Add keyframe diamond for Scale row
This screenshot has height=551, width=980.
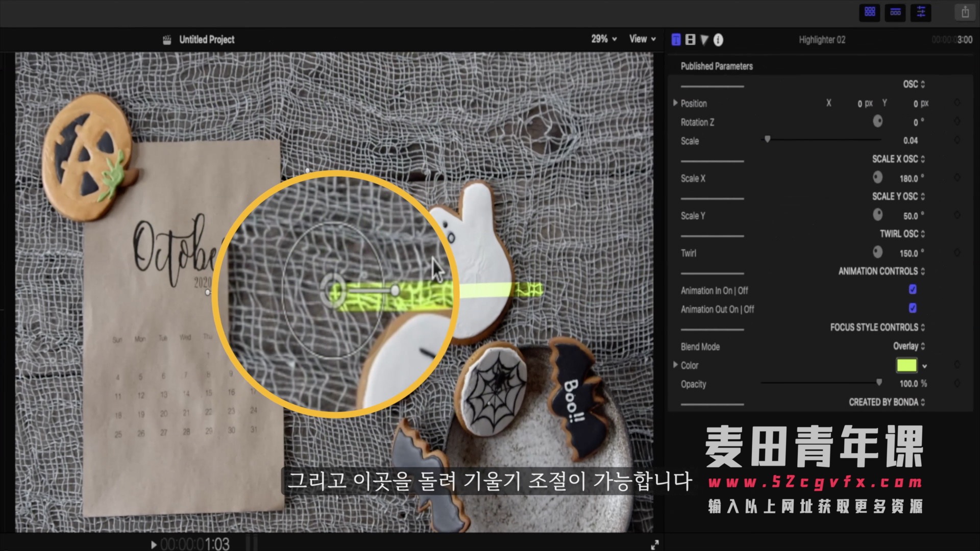[x=957, y=140]
